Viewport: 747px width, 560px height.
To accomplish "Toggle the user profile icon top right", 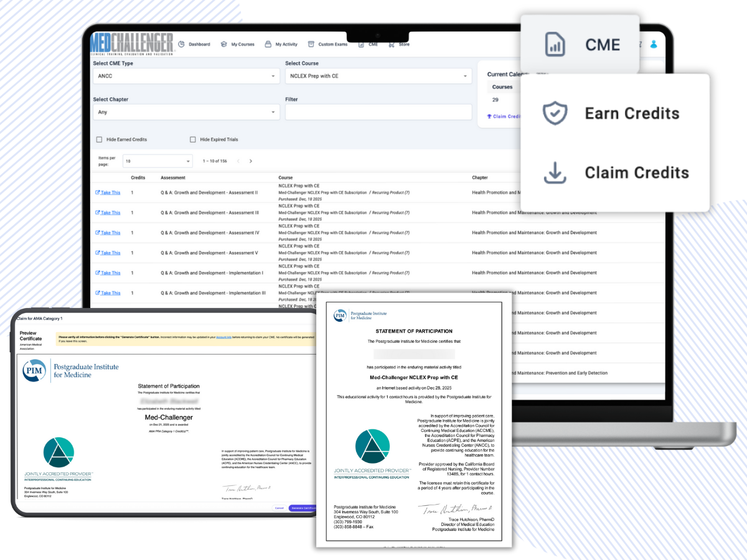I will click(652, 44).
